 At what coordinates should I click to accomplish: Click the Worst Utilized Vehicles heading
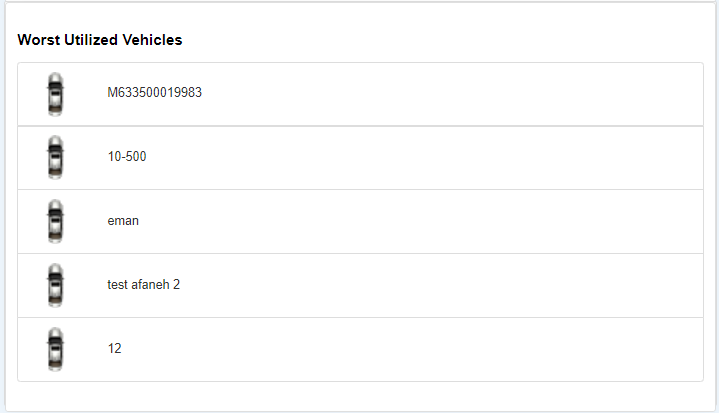100,40
